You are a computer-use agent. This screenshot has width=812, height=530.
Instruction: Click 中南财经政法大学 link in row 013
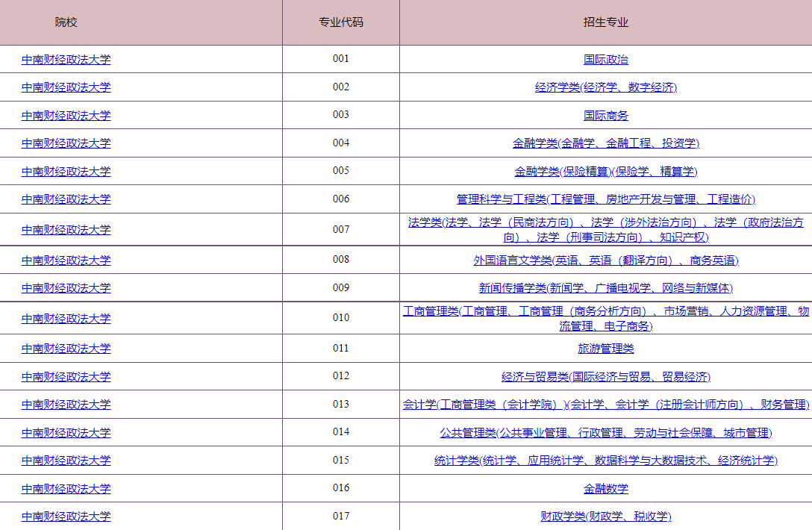pyautogui.click(x=66, y=405)
